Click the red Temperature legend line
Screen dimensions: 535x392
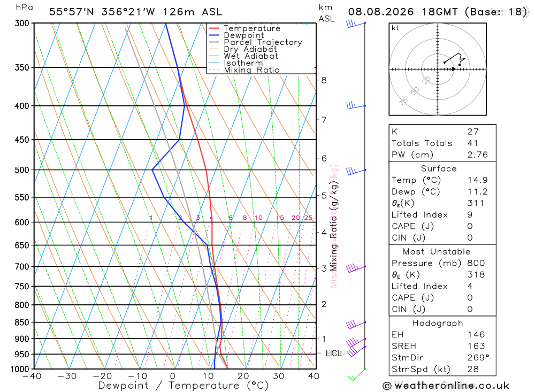(x=214, y=28)
